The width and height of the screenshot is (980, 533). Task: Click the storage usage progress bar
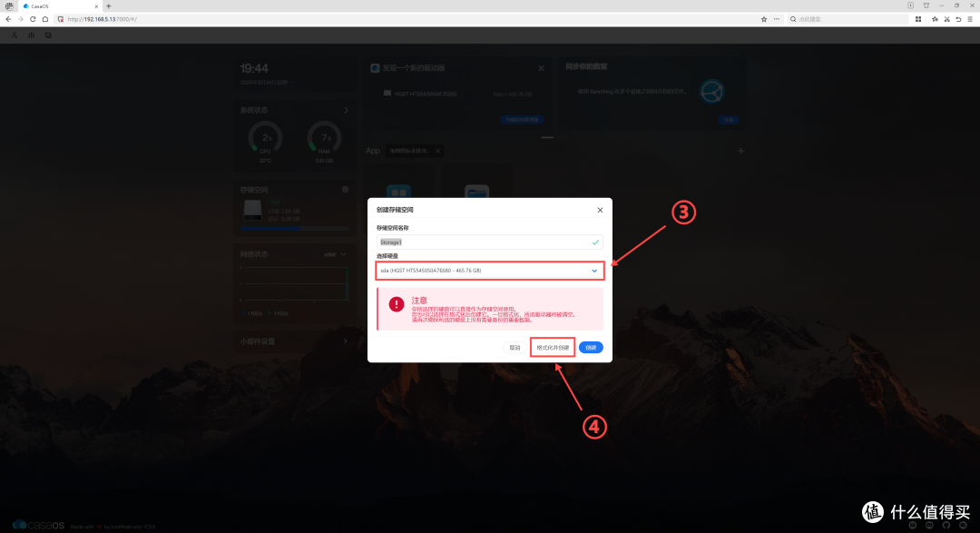point(294,228)
